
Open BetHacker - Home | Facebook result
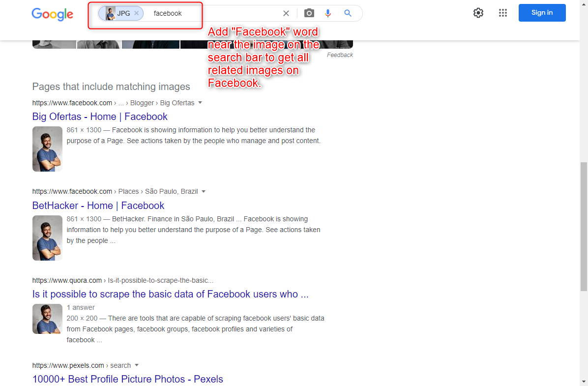pyautogui.click(x=98, y=206)
